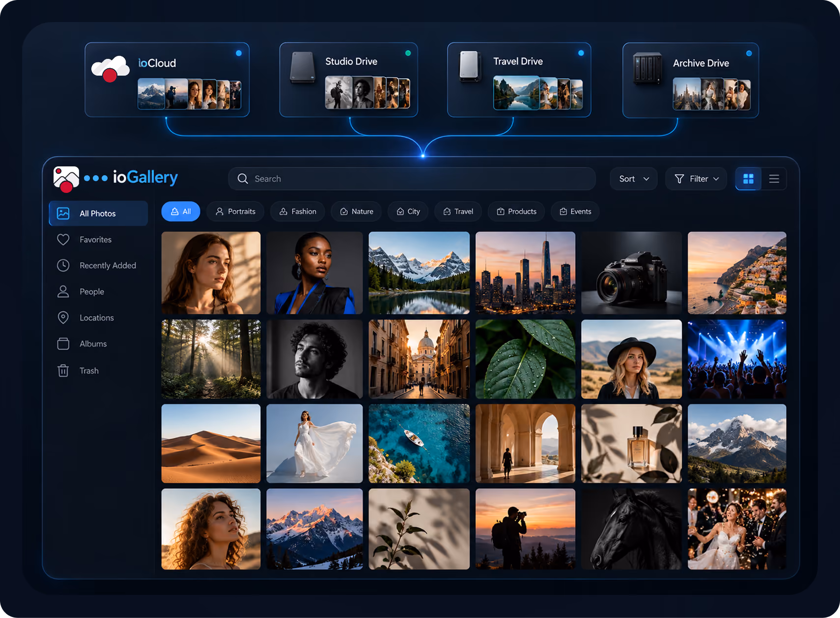Click the Travel Drive device icon
The image size is (840, 618).
[x=470, y=66]
